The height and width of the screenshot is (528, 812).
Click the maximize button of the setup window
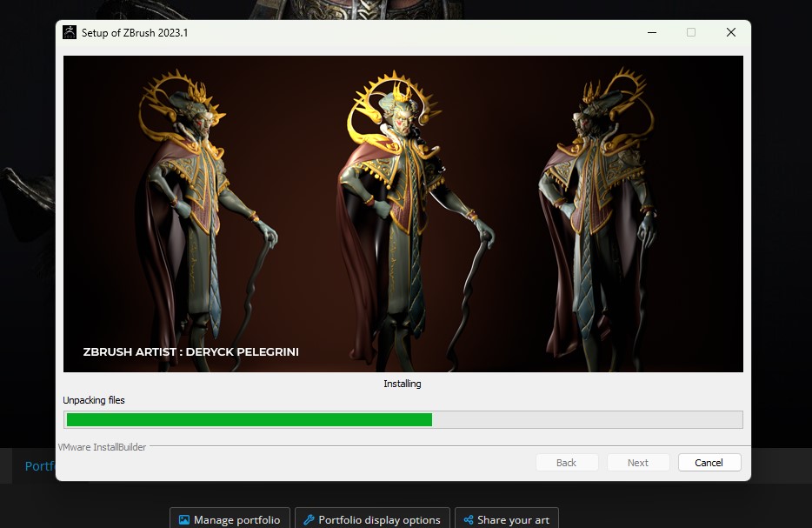tap(691, 32)
